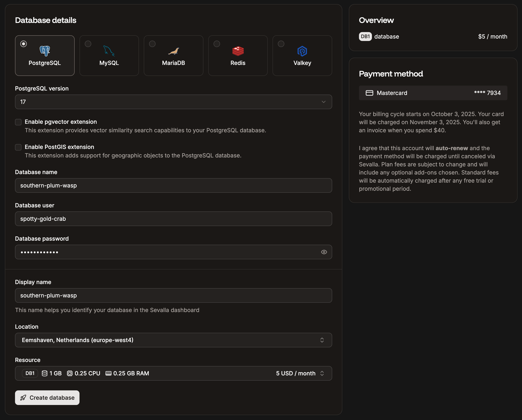This screenshot has height=420, width=522.
Task: Click the MySQL dolphin icon
Action: point(109,51)
